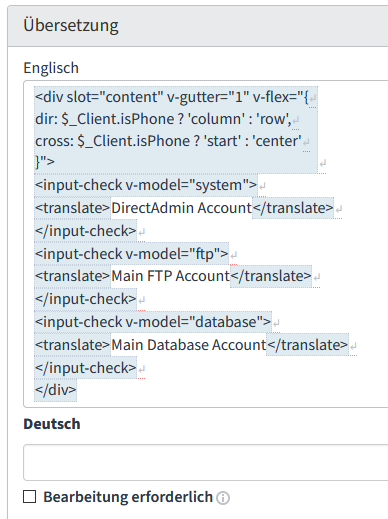Image resolution: width=388 pixels, height=519 pixels.
Task: Click the Übersetzung panel header
Action: [198, 26]
